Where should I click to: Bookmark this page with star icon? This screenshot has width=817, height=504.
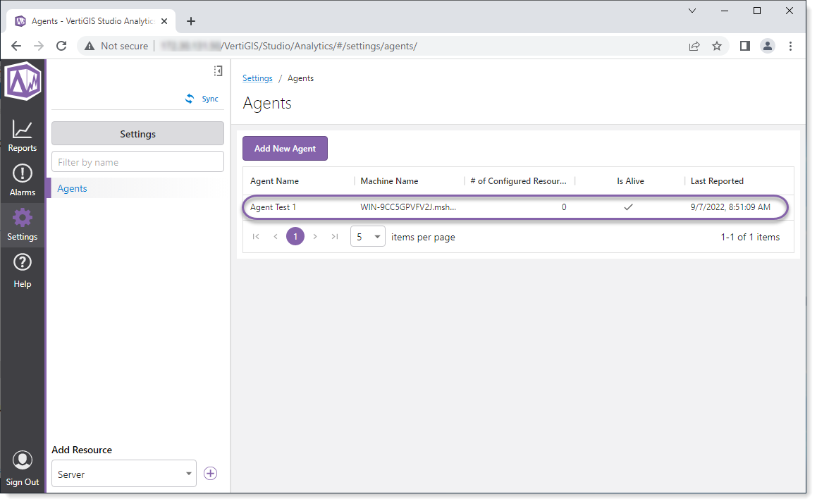717,46
